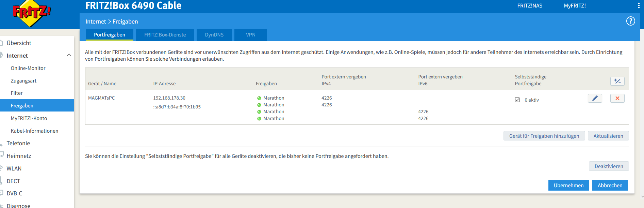Toggle the Selbstständige Portfreigabe checkbox
The height and width of the screenshot is (208, 644).
click(517, 100)
